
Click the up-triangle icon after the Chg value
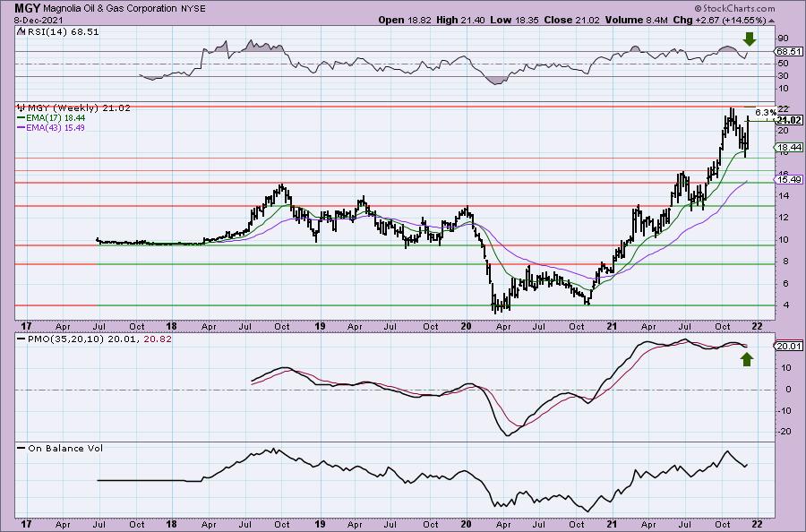pos(771,21)
